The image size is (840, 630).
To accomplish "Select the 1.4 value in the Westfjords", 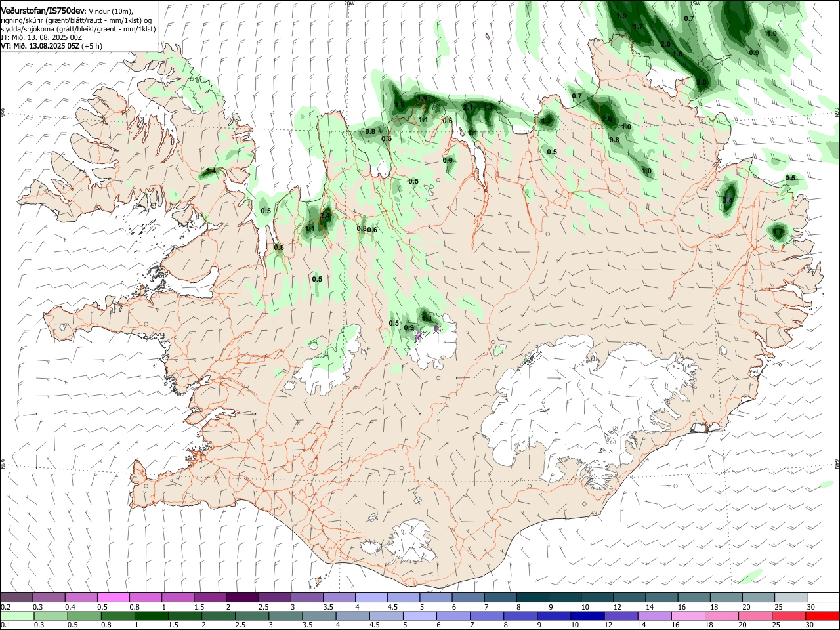I will coord(211,171).
